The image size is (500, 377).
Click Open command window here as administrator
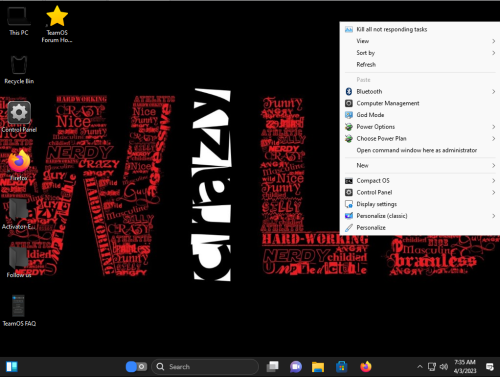[x=420, y=150]
